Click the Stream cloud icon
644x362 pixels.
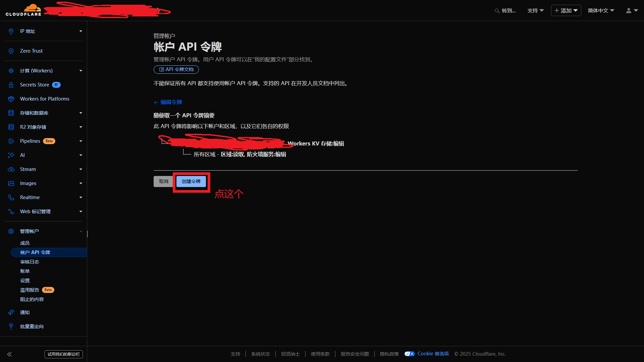point(11,169)
